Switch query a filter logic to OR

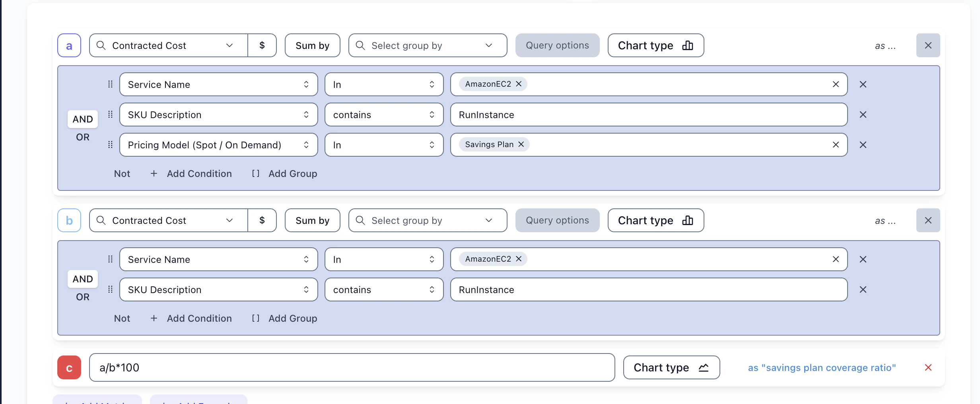pos(83,137)
